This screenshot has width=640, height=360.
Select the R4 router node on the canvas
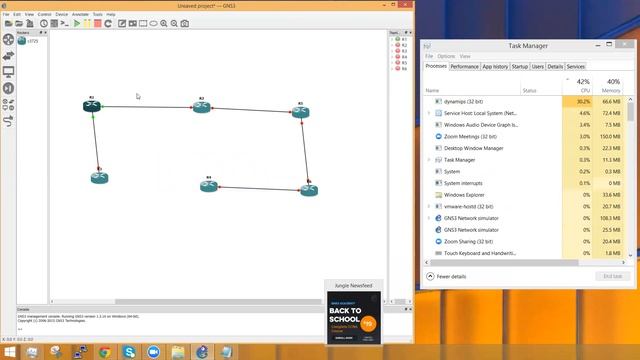209,186
